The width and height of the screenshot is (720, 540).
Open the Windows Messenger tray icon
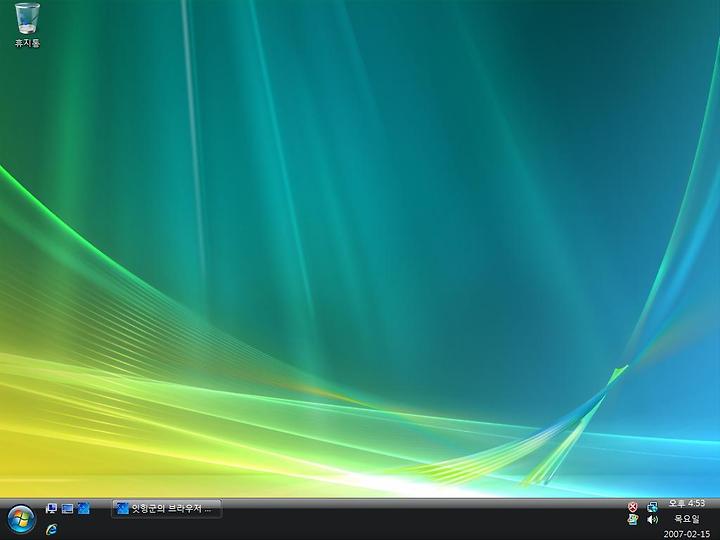[x=633, y=519]
